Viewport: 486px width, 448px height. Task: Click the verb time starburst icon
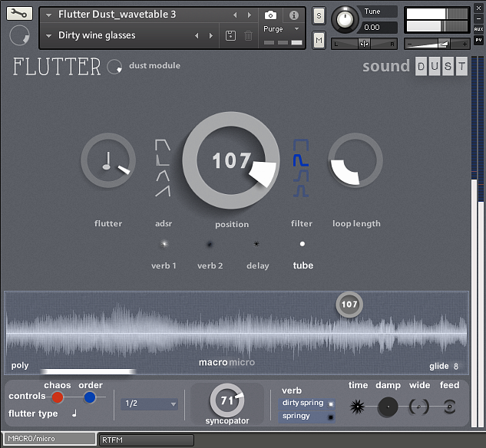tap(358, 407)
